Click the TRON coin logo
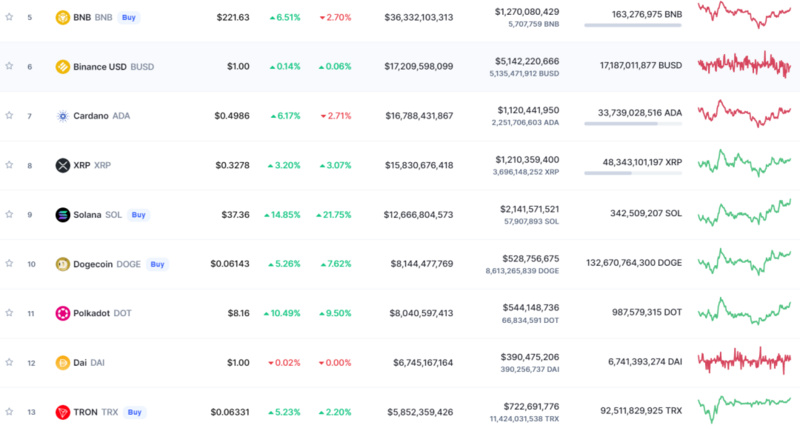Screen dimensions: 800x431 63,412
